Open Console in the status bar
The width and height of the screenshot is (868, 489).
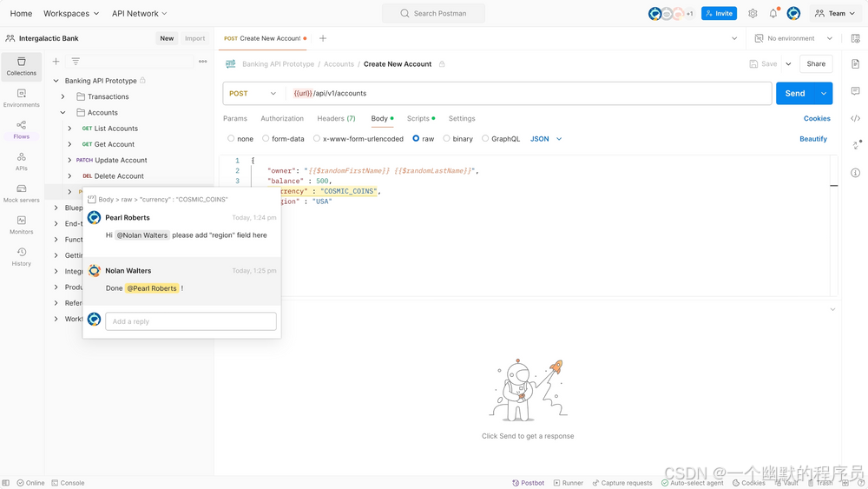click(x=68, y=483)
